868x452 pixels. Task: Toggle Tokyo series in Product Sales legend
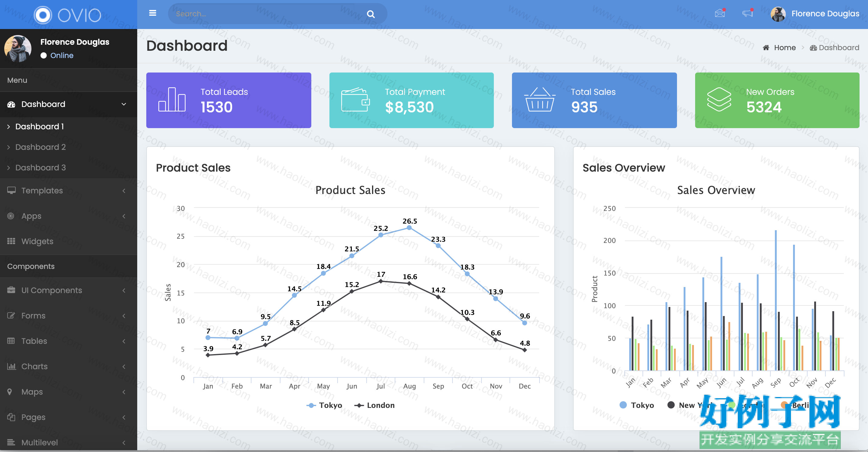coord(324,405)
